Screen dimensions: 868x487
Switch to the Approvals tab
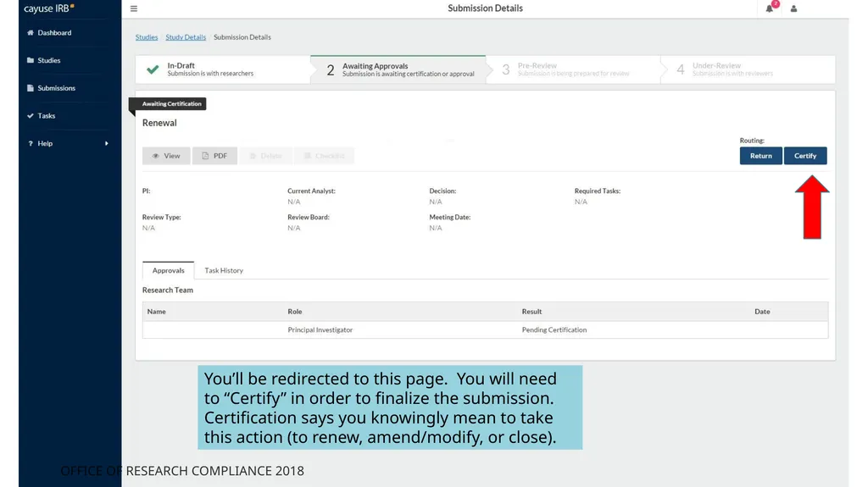click(x=169, y=271)
